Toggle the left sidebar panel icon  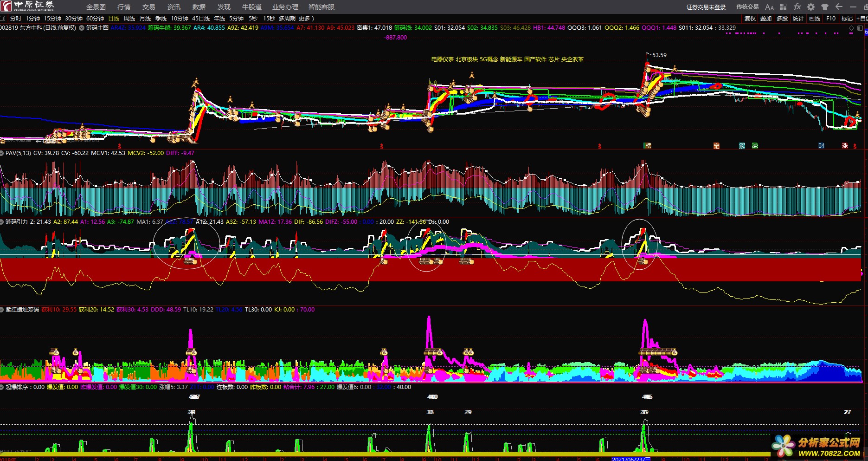pyautogui.click(x=3, y=19)
